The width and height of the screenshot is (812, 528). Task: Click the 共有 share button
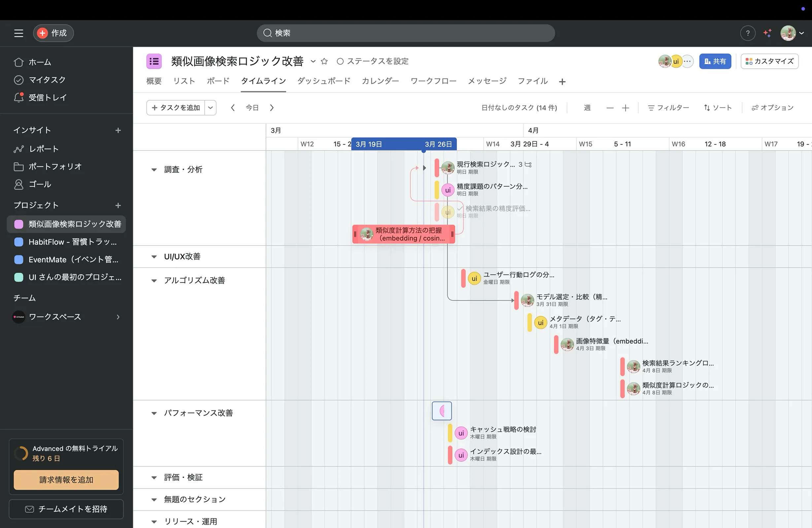point(715,61)
